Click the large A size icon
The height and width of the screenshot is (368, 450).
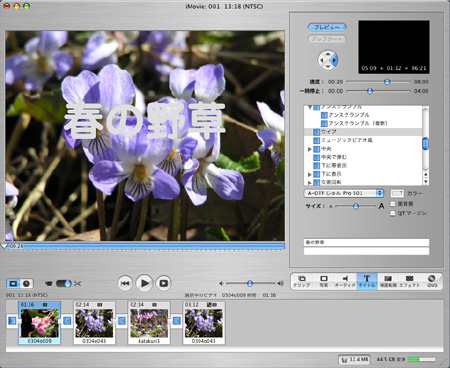point(381,206)
